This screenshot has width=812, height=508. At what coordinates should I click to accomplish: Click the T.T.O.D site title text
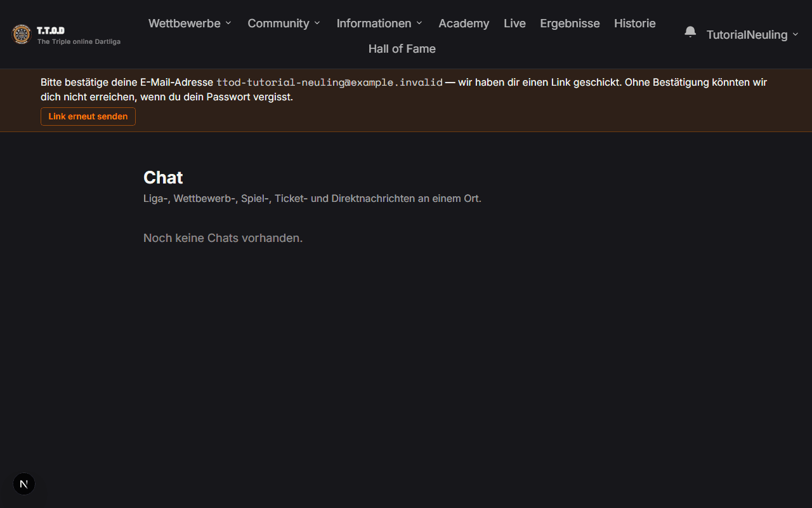tap(51, 30)
